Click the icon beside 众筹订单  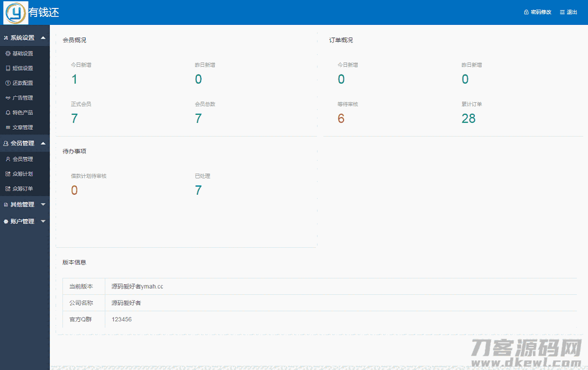[x=7, y=189]
